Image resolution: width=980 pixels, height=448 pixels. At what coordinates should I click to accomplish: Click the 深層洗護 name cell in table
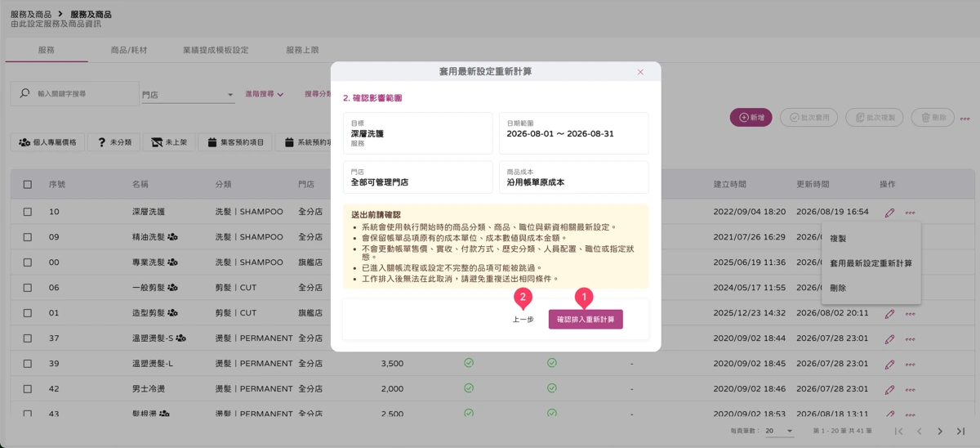coord(149,212)
